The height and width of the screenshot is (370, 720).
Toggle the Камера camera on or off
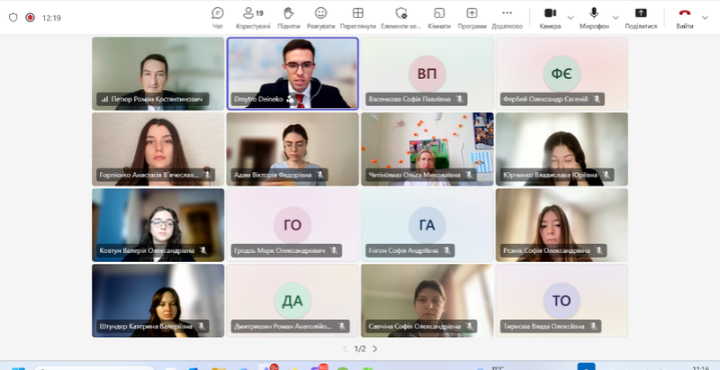[x=550, y=18]
